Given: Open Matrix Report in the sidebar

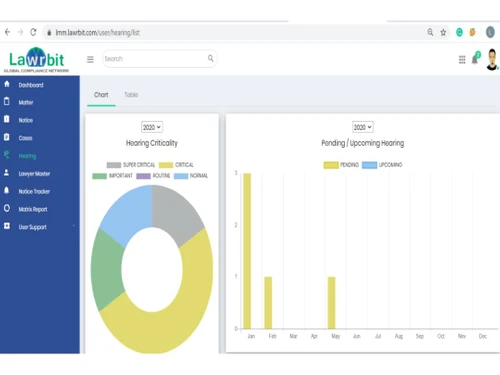Looking at the screenshot, I should 33,209.
